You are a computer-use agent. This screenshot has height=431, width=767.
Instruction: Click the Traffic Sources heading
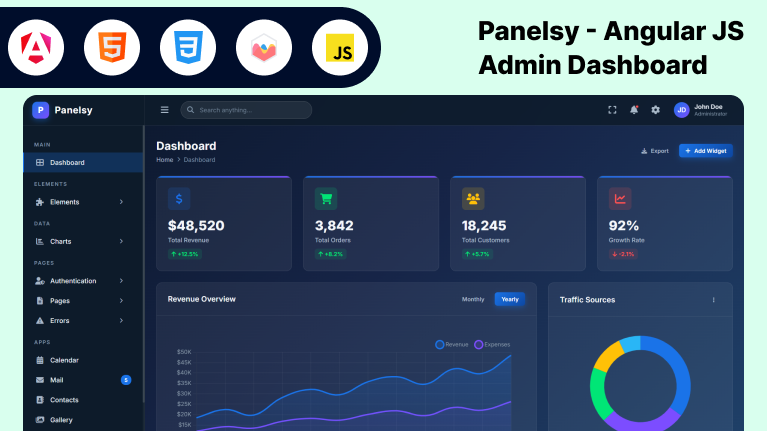coord(587,300)
